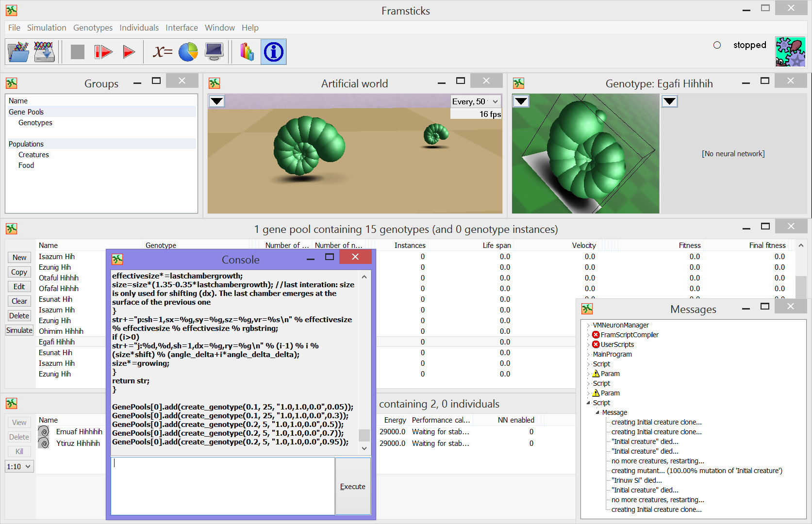
Task: Open the 1:10 ratio dropdown
Action: pyautogui.click(x=19, y=467)
